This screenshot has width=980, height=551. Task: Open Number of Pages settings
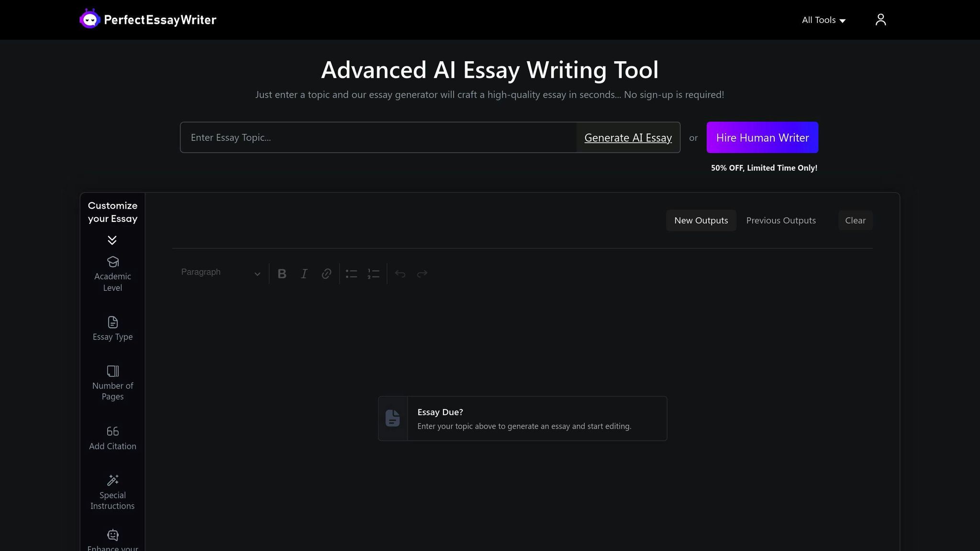coord(112,371)
